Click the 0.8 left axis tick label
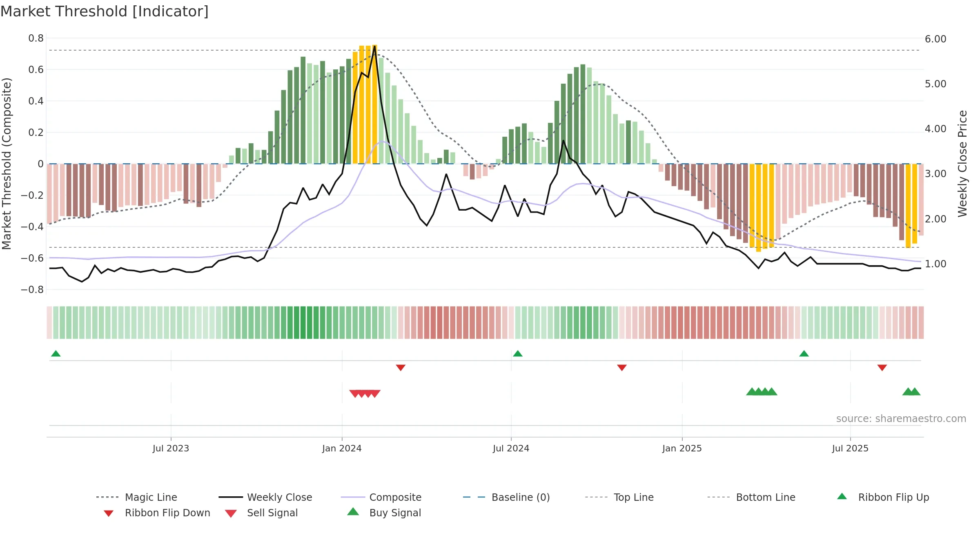 click(x=36, y=38)
